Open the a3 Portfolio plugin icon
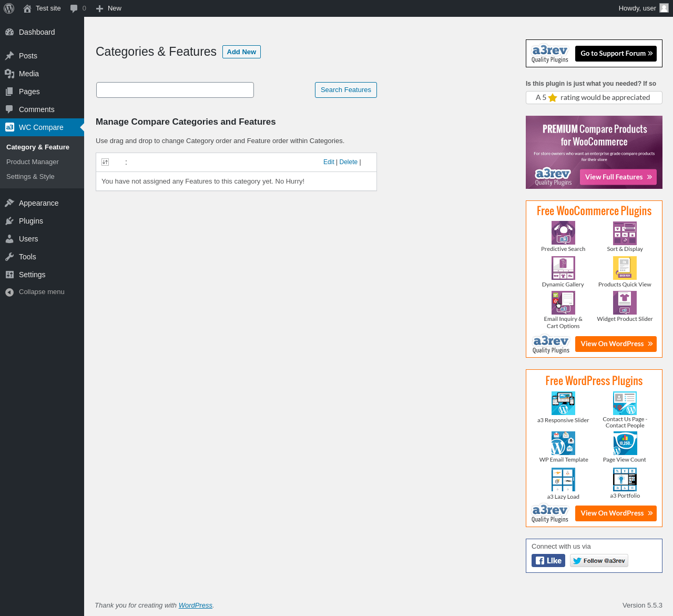673x616 pixels. pyautogui.click(x=625, y=480)
